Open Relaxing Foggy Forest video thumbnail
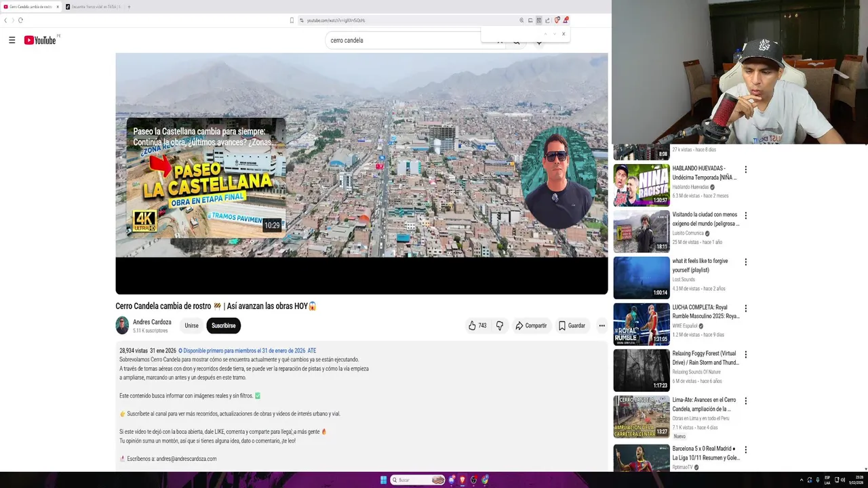 click(x=642, y=370)
